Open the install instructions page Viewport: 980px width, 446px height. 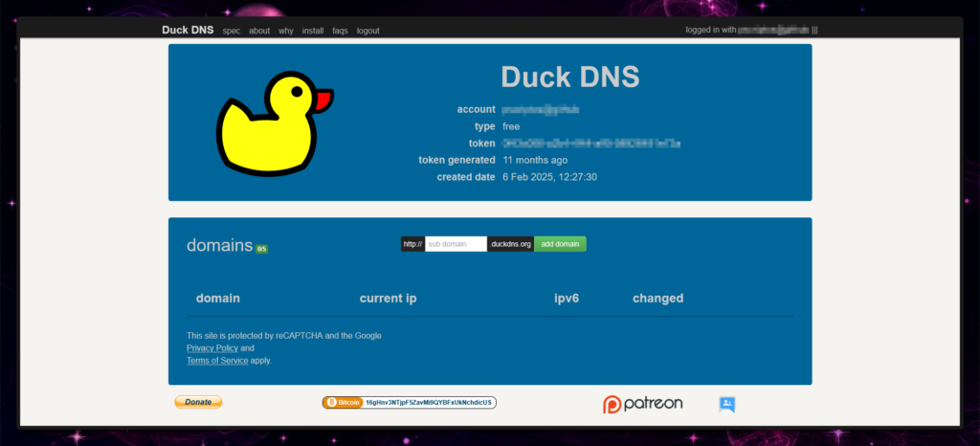click(313, 31)
